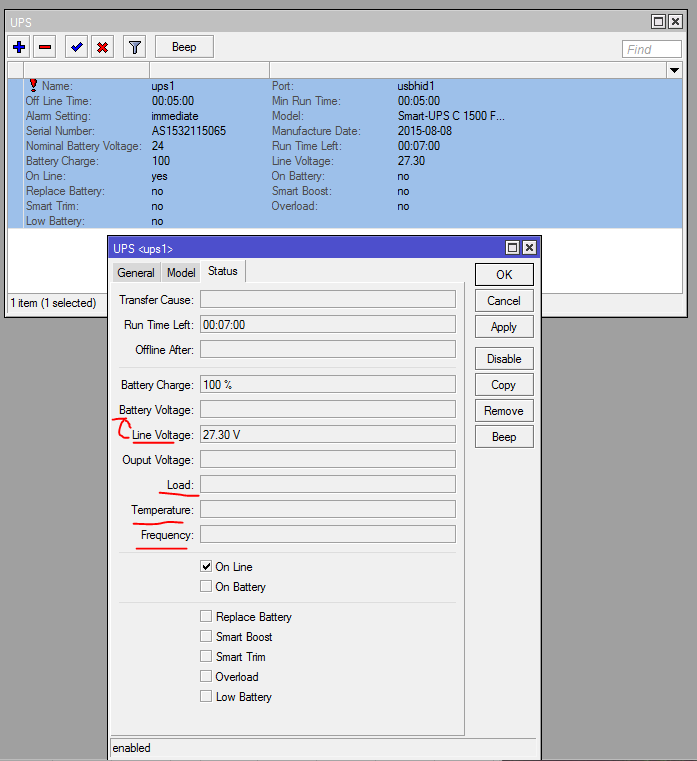Switch to the Model tab

click(181, 273)
